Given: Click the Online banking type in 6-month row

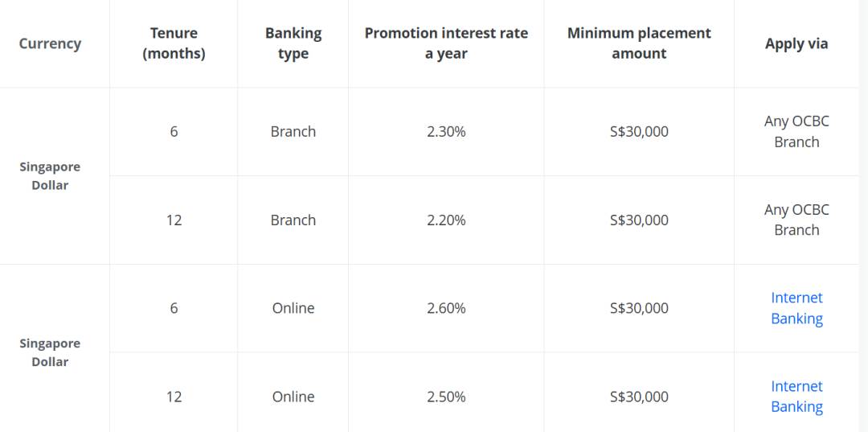Looking at the screenshot, I should pyautogui.click(x=293, y=308).
